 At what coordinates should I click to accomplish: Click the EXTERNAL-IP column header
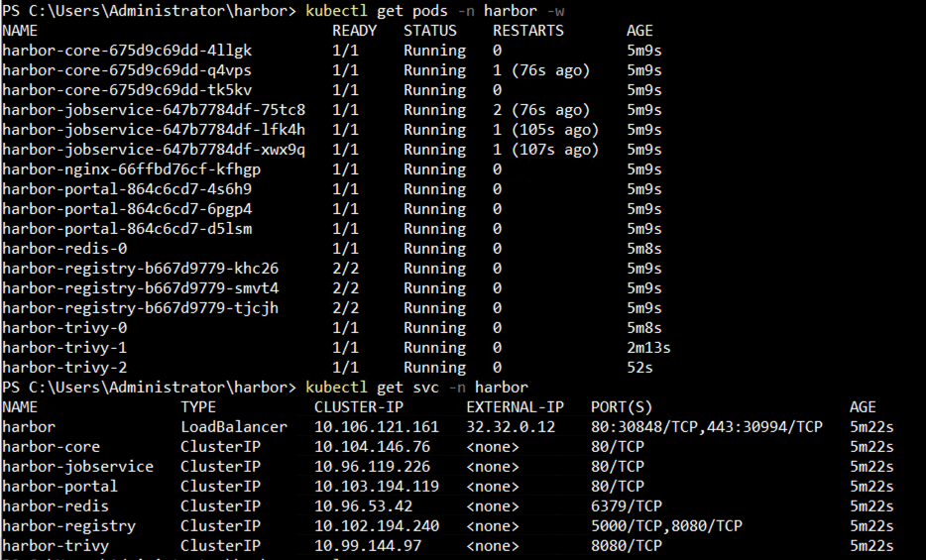(515, 407)
